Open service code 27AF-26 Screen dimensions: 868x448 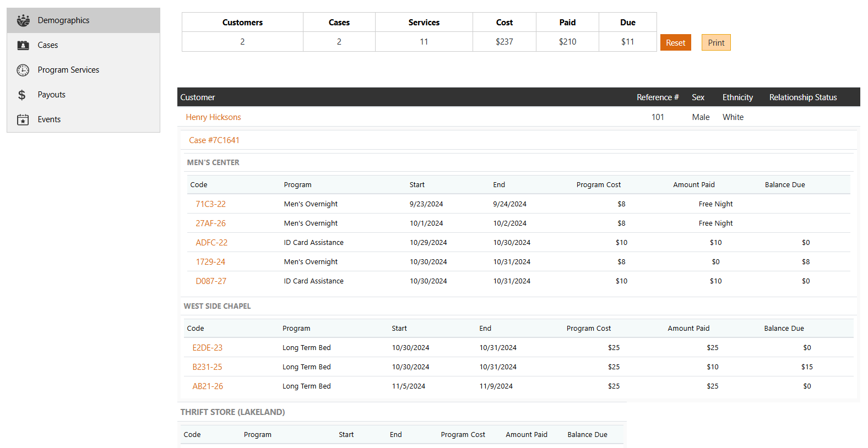click(x=210, y=223)
